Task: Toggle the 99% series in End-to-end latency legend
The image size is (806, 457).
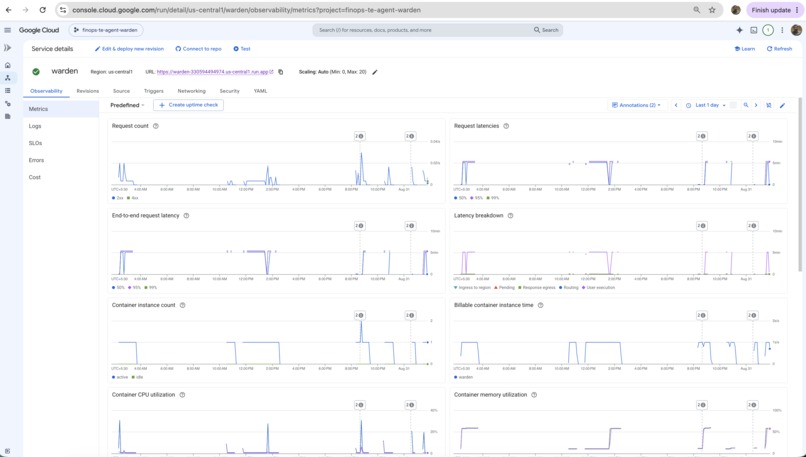Action: [x=151, y=287]
